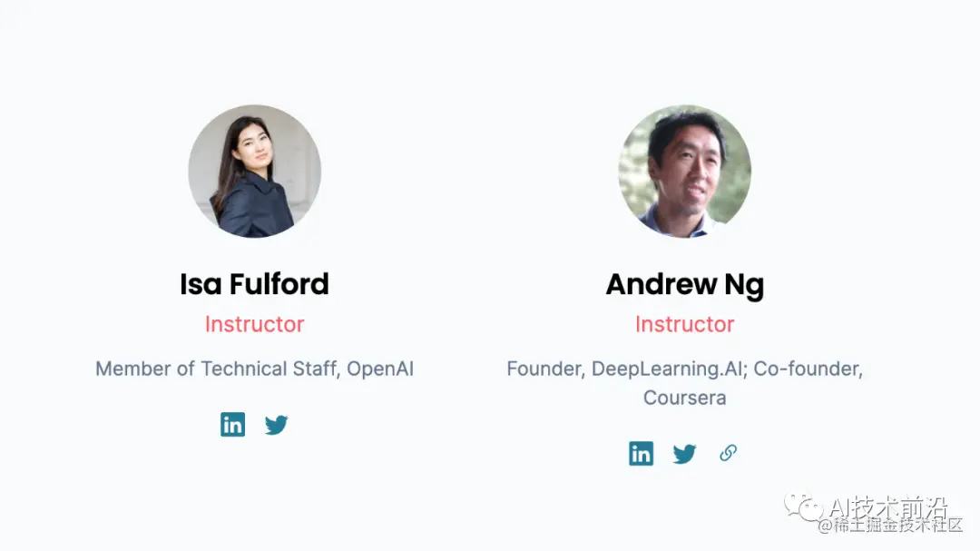Click the word Coursera under Andrew Ng
Image resolution: width=980 pixels, height=551 pixels.
click(x=685, y=398)
